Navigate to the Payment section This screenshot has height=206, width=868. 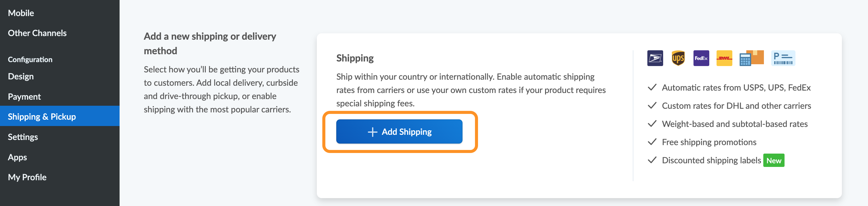[24, 97]
